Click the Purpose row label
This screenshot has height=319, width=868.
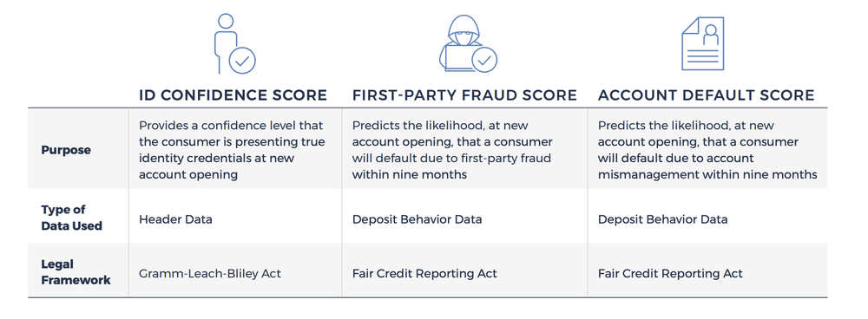(66, 150)
